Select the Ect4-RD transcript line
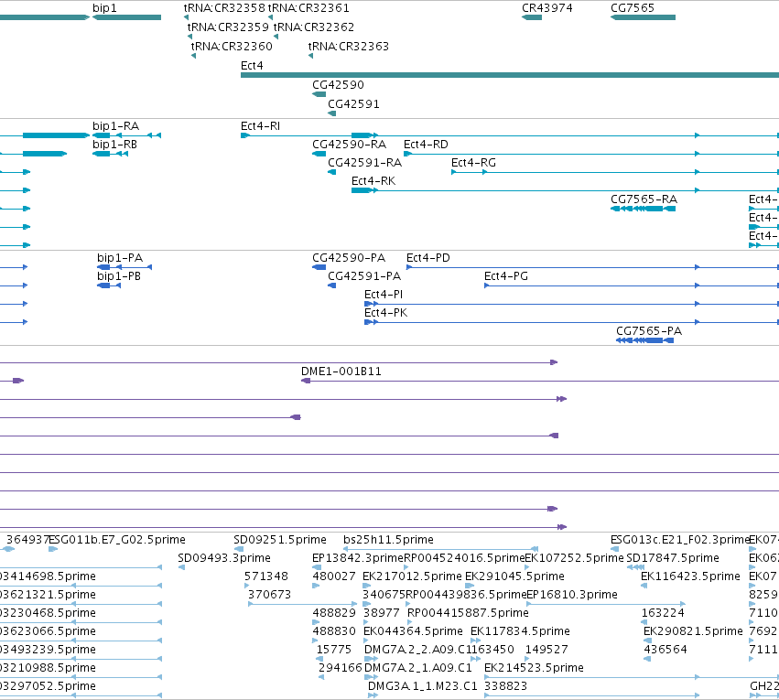The width and height of the screenshot is (779, 700). pyautogui.click(x=591, y=154)
